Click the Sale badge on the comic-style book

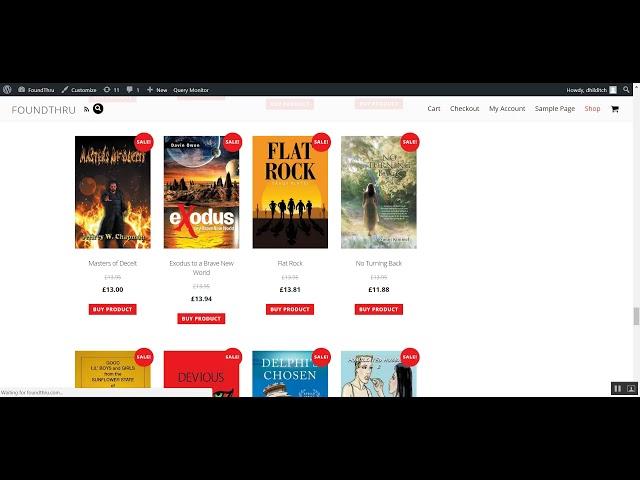click(x=410, y=357)
